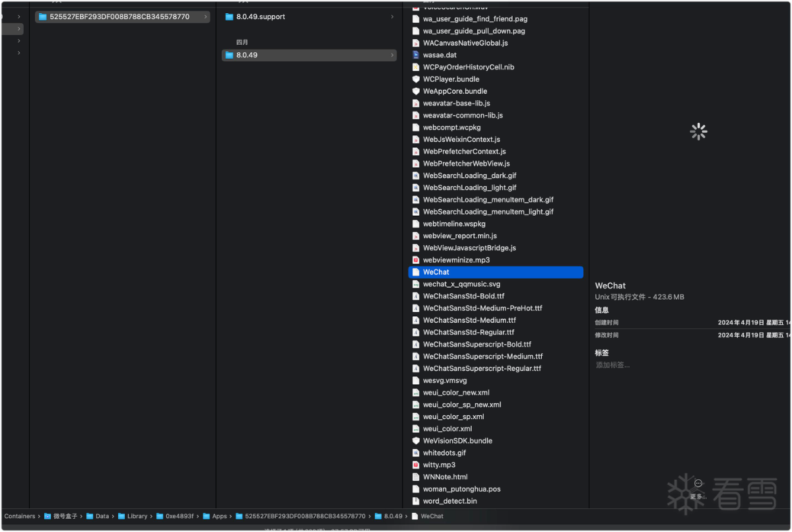The height and width of the screenshot is (532, 792).
Task: Go to Data in the path bar
Action: click(97, 516)
